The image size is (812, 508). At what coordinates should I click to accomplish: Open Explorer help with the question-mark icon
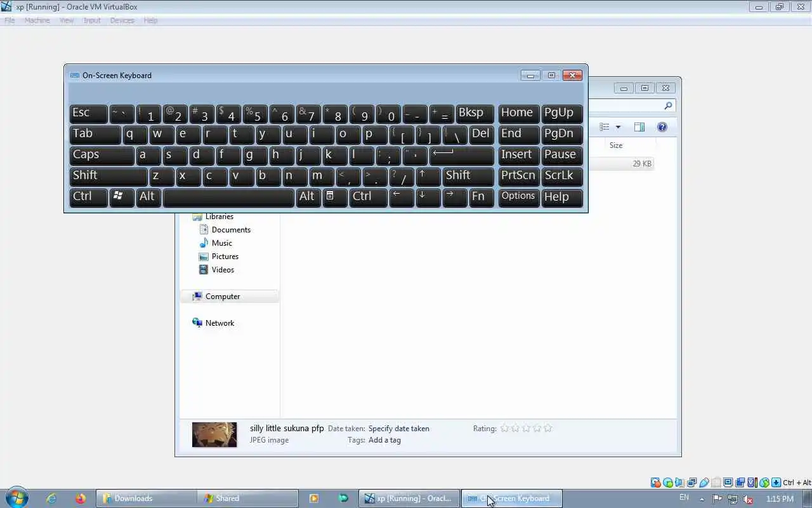(662, 127)
